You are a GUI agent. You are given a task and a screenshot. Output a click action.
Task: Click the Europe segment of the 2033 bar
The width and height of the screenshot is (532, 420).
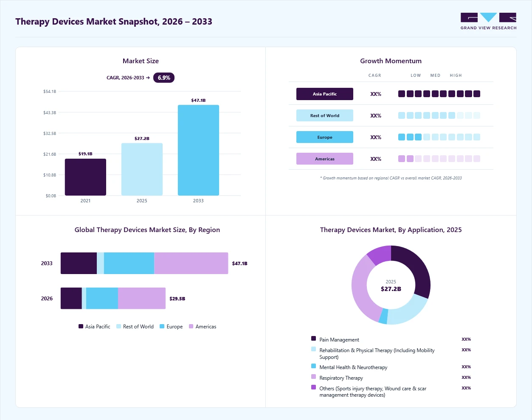[x=129, y=263]
